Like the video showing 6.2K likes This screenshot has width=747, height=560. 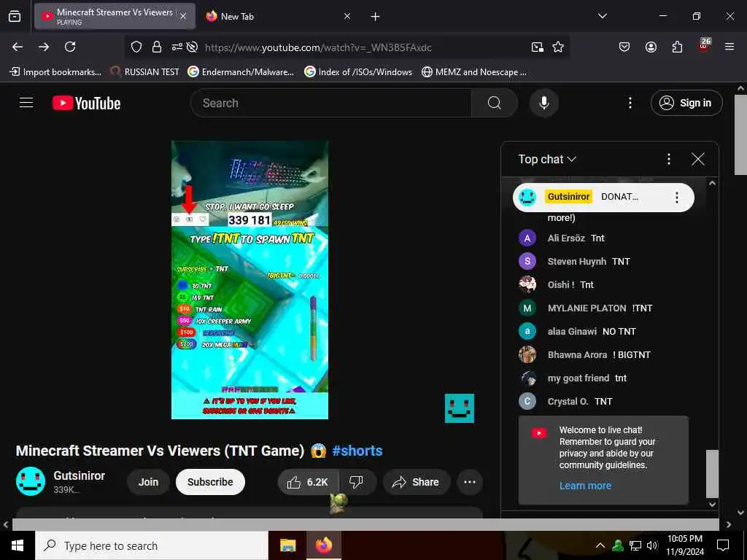click(x=309, y=482)
